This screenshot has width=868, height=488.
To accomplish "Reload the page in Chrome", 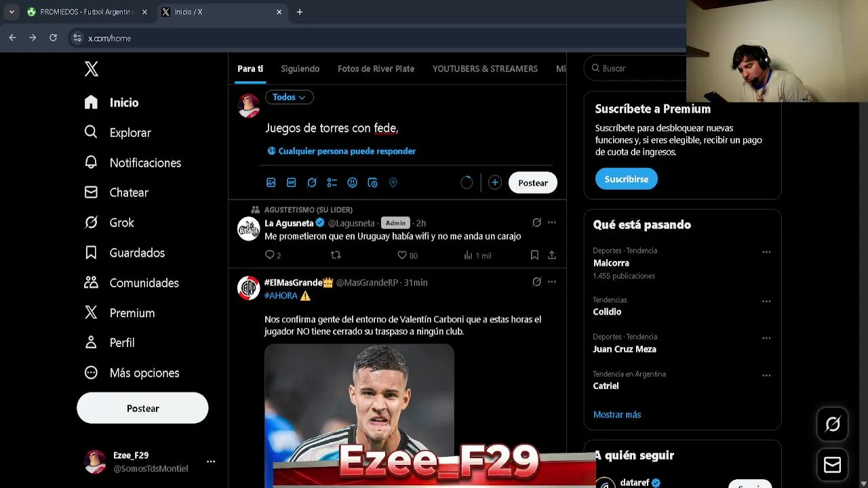I will [x=53, y=38].
